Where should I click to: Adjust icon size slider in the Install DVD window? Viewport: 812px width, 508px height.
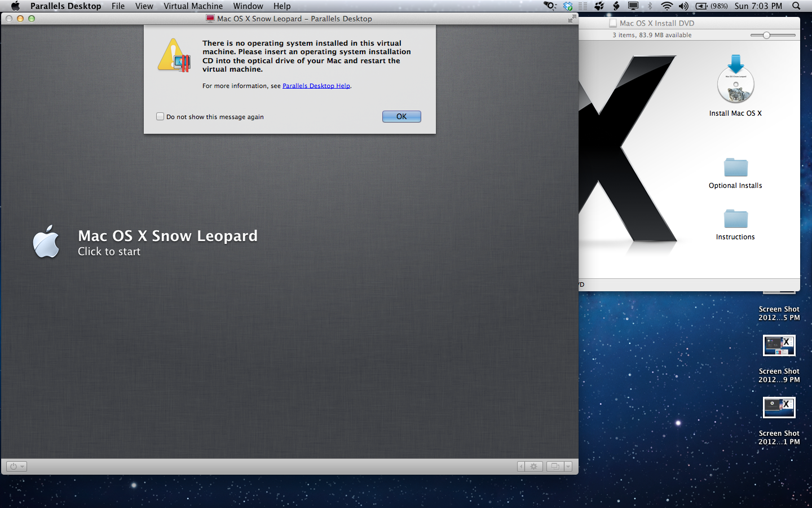click(x=766, y=35)
